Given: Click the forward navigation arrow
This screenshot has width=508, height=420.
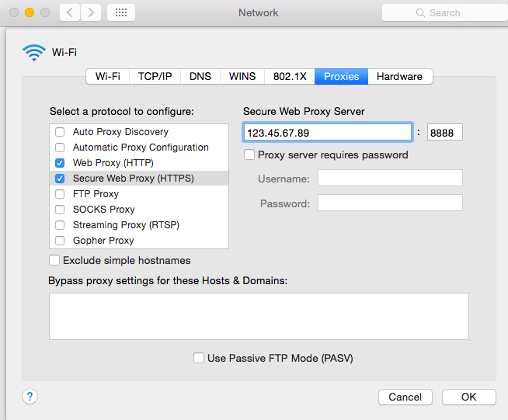Looking at the screenshot, I should (91, 12).
